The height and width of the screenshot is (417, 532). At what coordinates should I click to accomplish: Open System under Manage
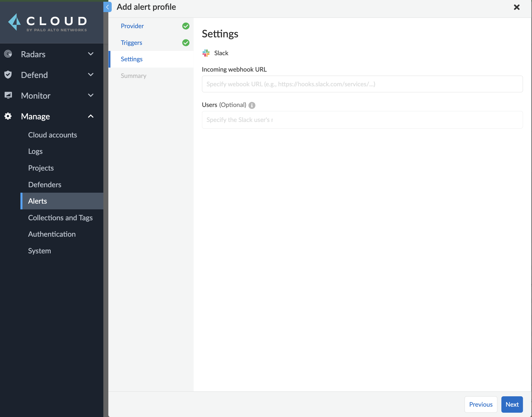pos(40,251)
